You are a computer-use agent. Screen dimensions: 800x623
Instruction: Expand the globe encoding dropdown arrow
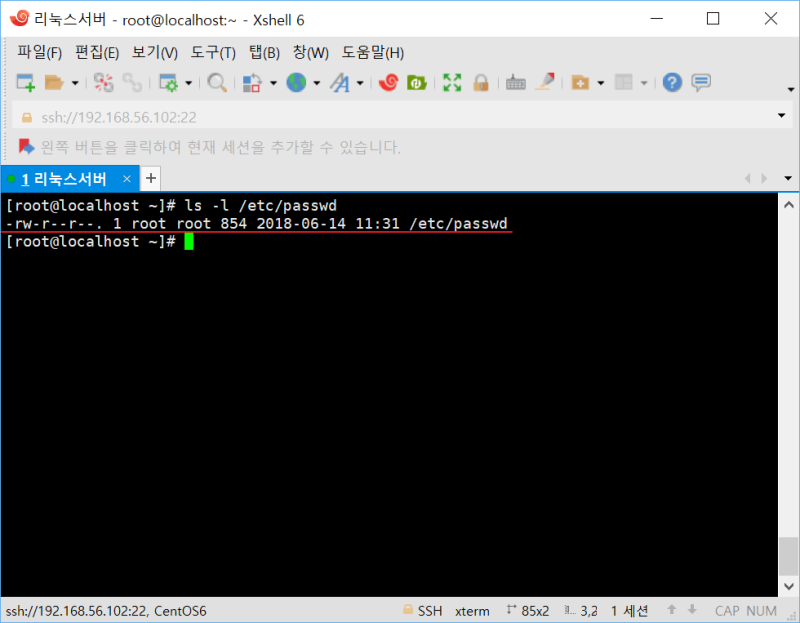[317, 83]
